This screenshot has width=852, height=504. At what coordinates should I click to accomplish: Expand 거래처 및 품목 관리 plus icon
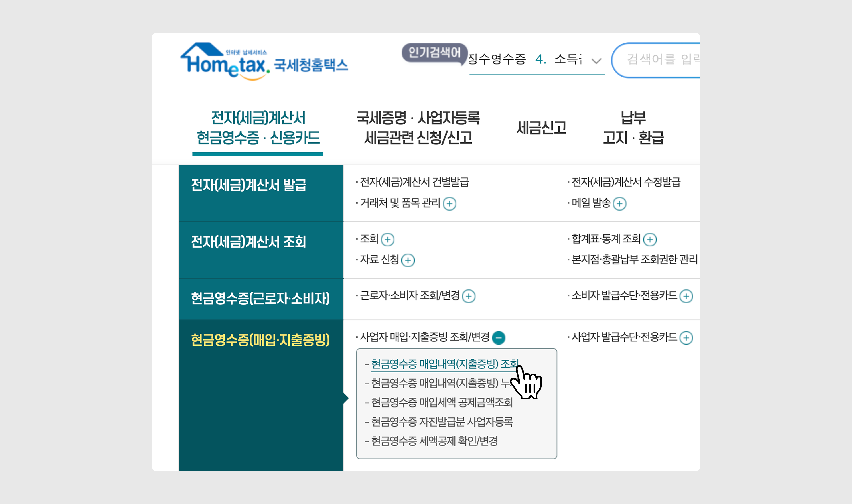pyautogui.click(x=449, y=204)
